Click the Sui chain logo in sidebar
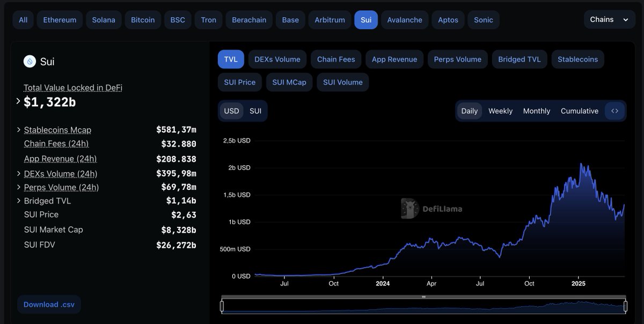 [31, 61]
